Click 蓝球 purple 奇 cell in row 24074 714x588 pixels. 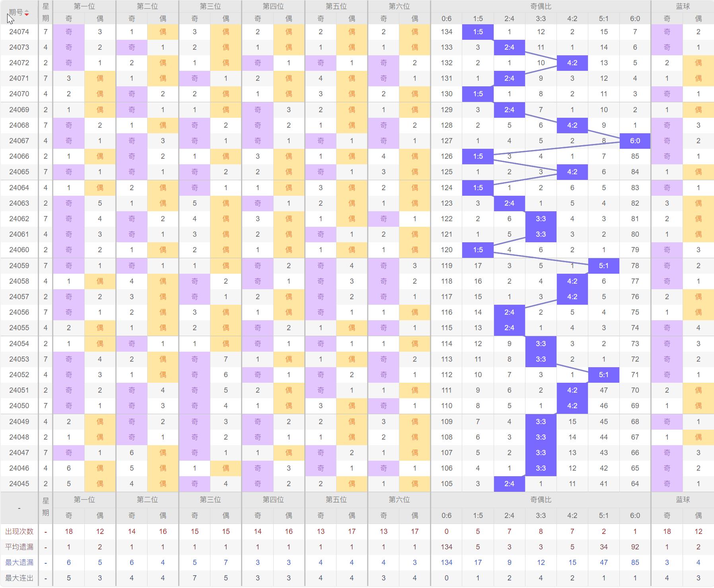click(x=667, y=32)
